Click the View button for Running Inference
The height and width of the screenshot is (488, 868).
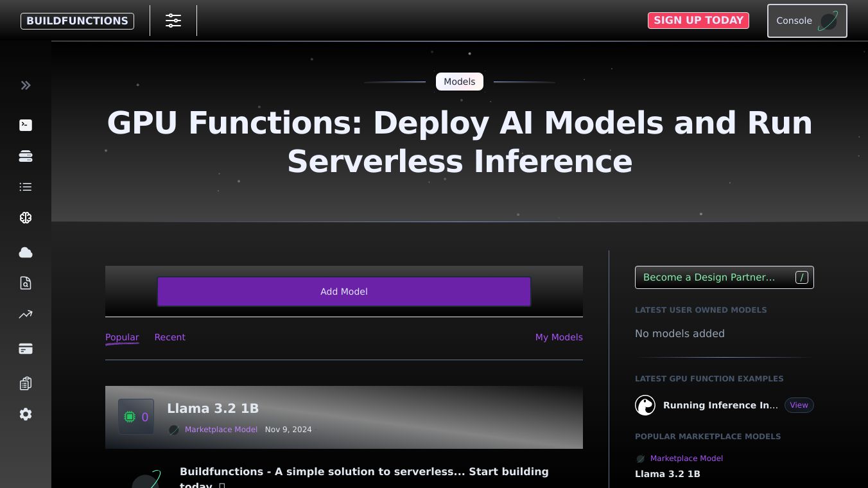(799, 405)
